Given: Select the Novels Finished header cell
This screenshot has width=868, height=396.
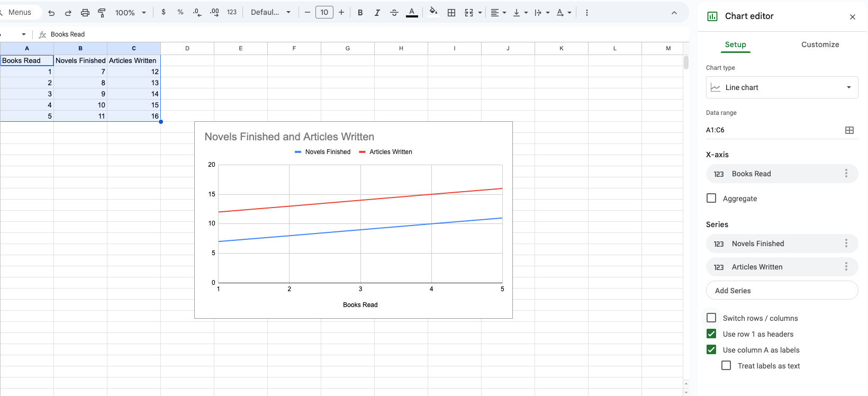Looking at the screenshot, I should [x=80, y=60].
